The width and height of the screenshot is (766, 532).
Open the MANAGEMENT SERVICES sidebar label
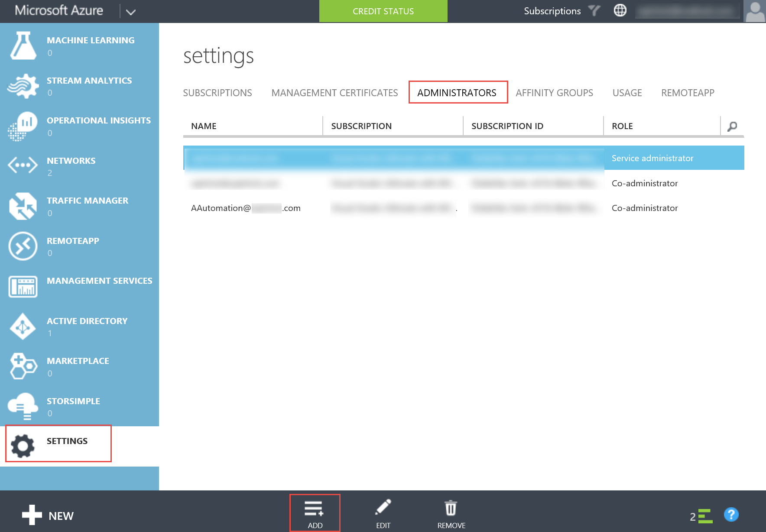[100, 281]
